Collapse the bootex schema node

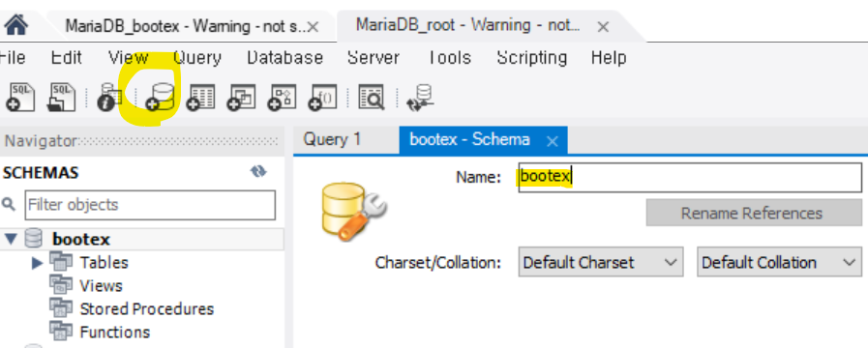click(11, 239)
